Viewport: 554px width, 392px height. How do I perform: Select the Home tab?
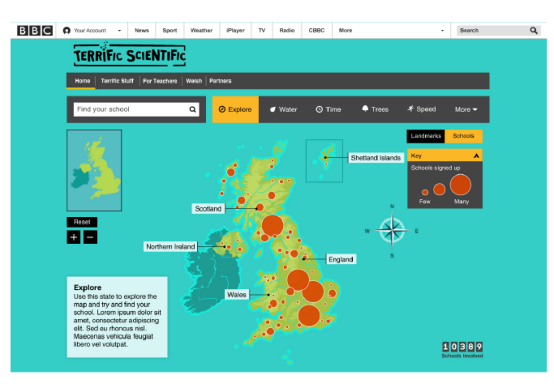[82, 81]
